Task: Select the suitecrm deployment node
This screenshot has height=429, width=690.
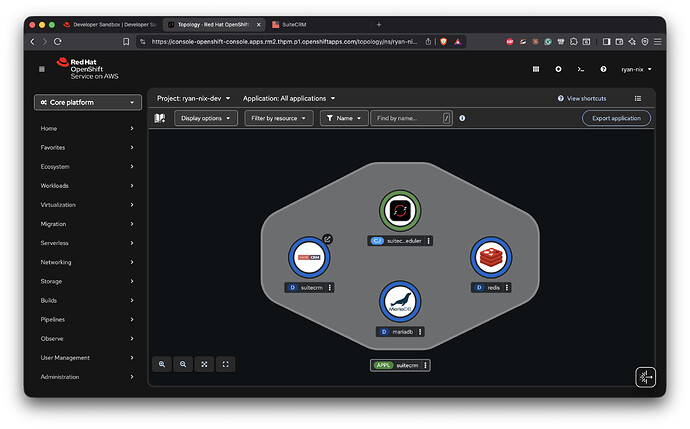Action: (309, 257)
